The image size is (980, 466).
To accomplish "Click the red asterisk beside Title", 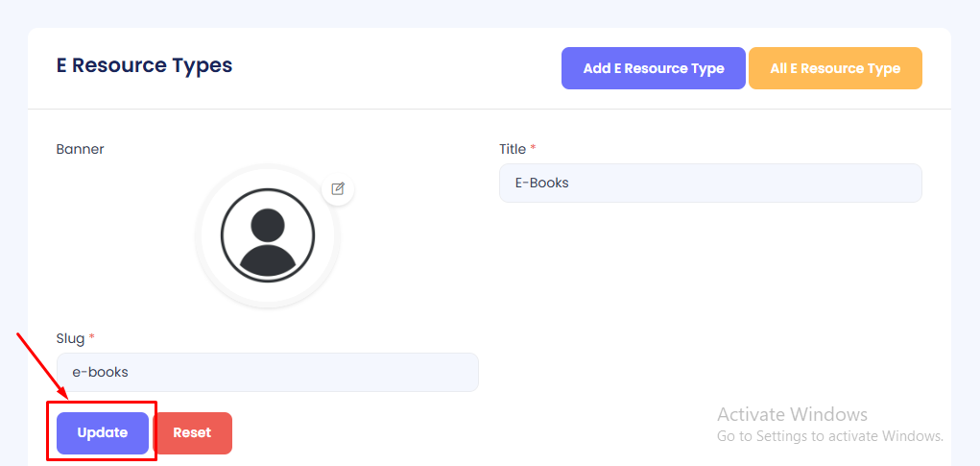I will [534, 149].
